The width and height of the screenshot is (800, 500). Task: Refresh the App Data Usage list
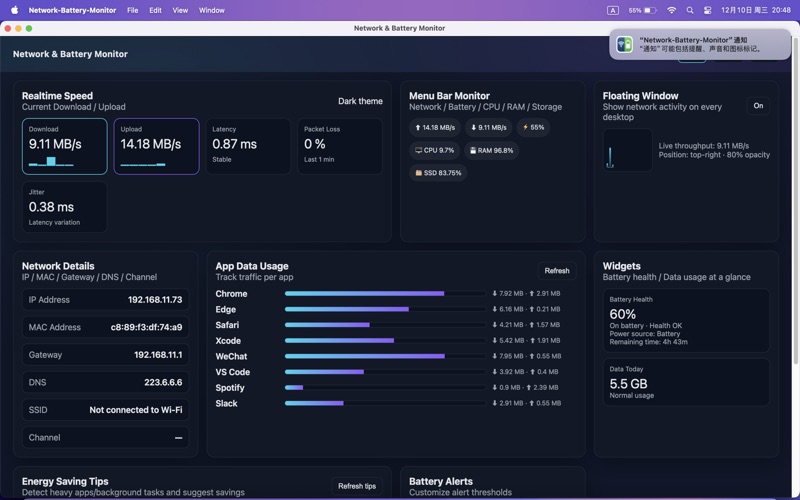point(557,270)
